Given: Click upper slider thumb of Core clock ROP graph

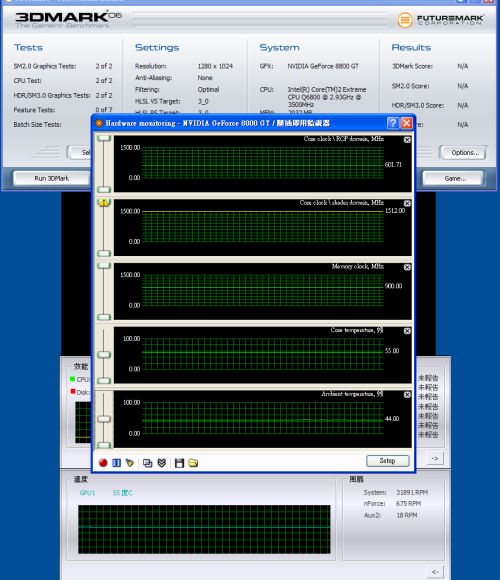Looking at the screenshot, I should [104, 138].
